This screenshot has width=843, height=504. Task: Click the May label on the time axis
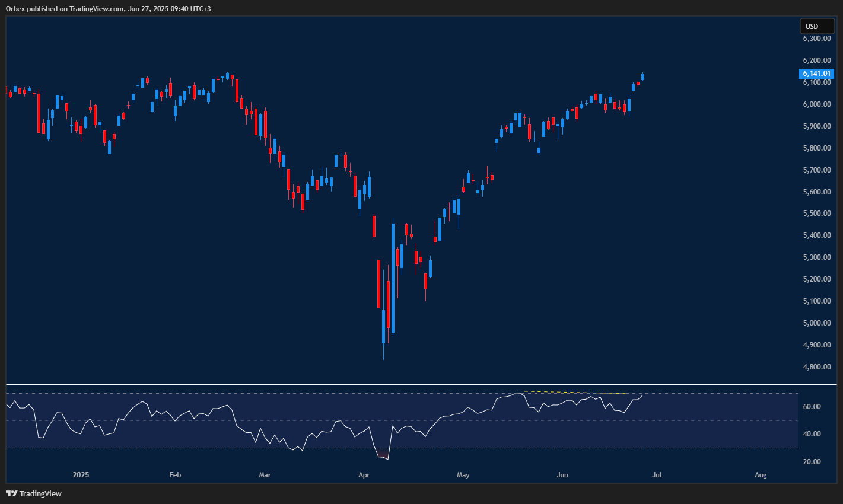click(463, 474)
